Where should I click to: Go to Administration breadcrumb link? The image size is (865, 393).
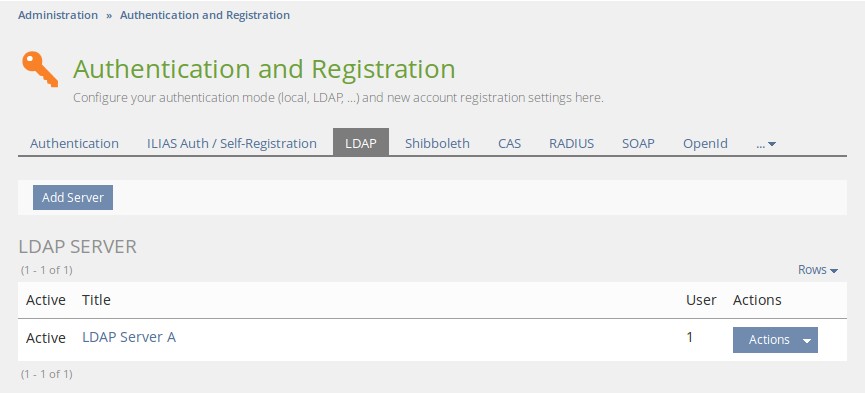[x=58, y=15]
